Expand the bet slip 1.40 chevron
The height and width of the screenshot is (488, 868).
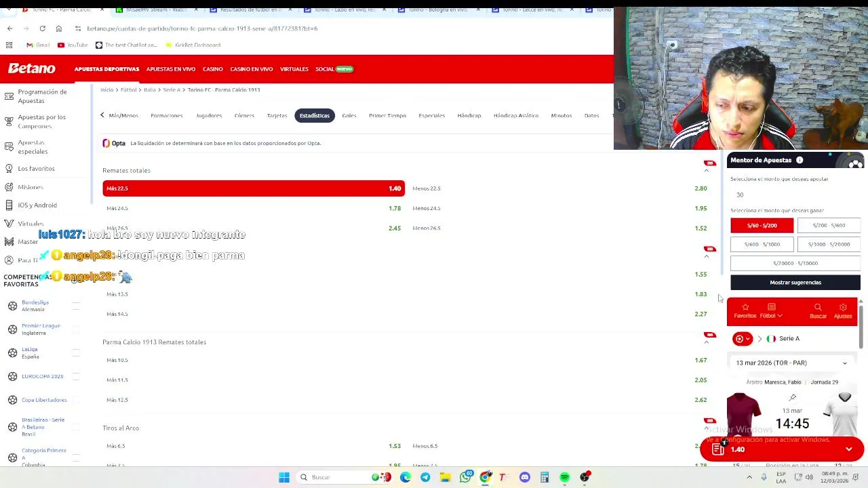click(x=849, y=449)
